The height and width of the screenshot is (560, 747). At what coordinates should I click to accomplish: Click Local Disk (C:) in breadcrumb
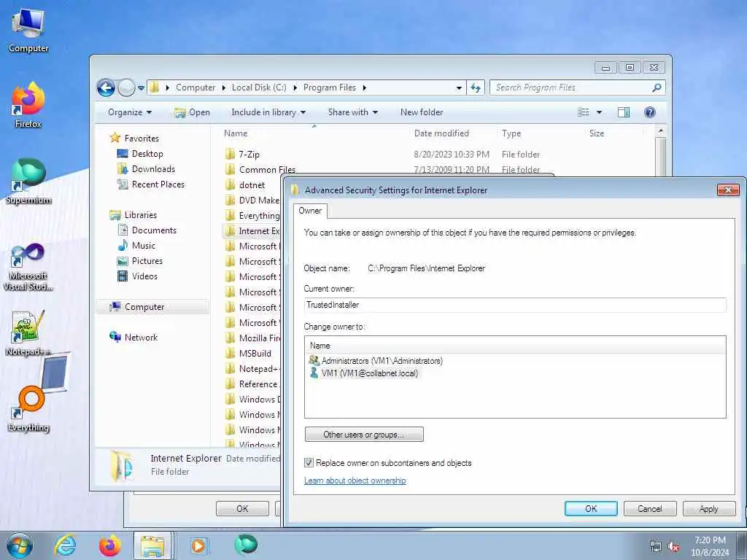coord(259,87)
